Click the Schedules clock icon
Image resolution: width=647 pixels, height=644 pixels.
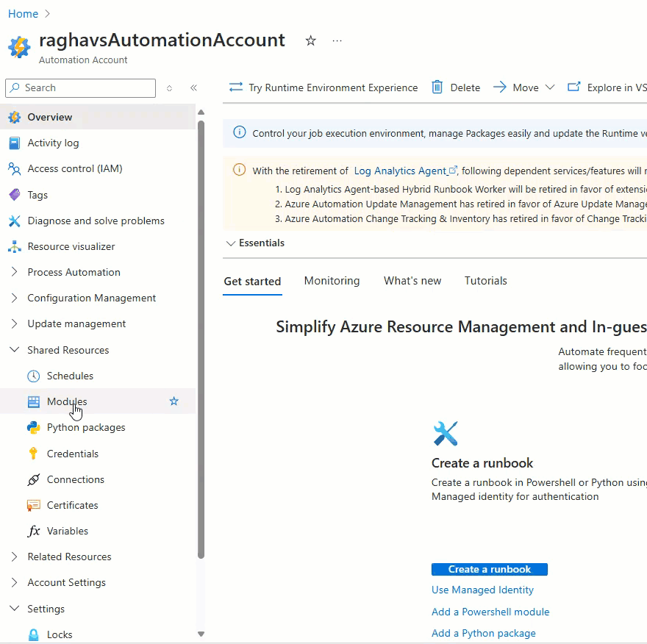click(33, 376)
